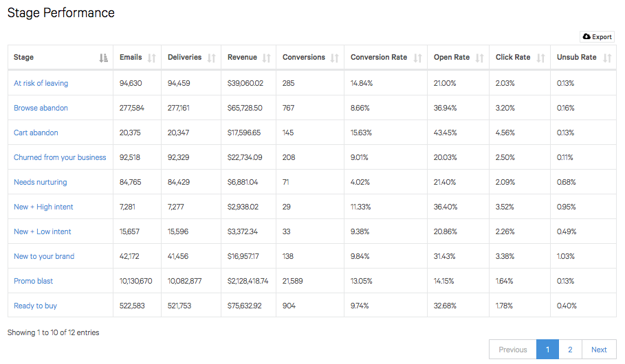Select page 1 in pagination
The height and width of the screenshot is (364, 625).
coord(547,350)
